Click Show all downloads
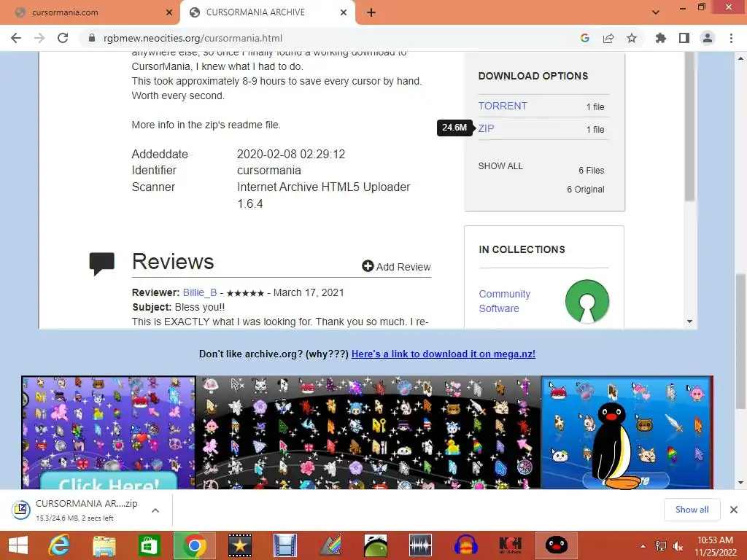This screenshot has width=747, height=560. tap(692, 510)
